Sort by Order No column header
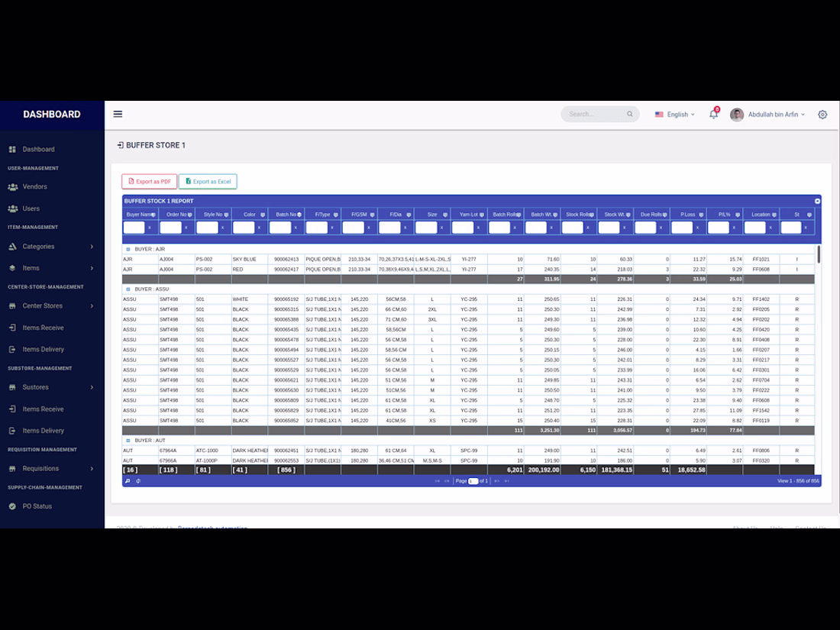The height and width of the screenshot is (630, 840). [x=177, y=215]
